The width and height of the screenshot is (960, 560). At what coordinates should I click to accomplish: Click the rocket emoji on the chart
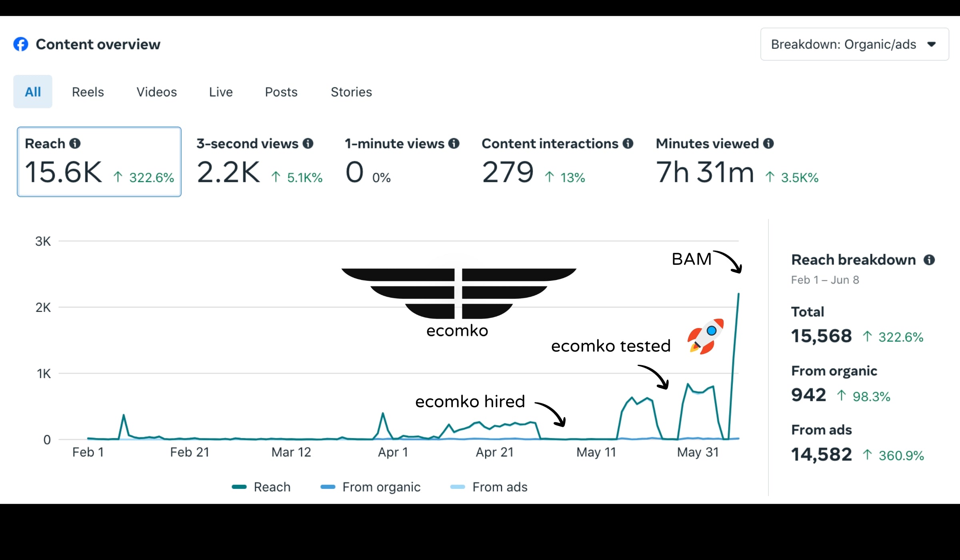coord(706,336)
